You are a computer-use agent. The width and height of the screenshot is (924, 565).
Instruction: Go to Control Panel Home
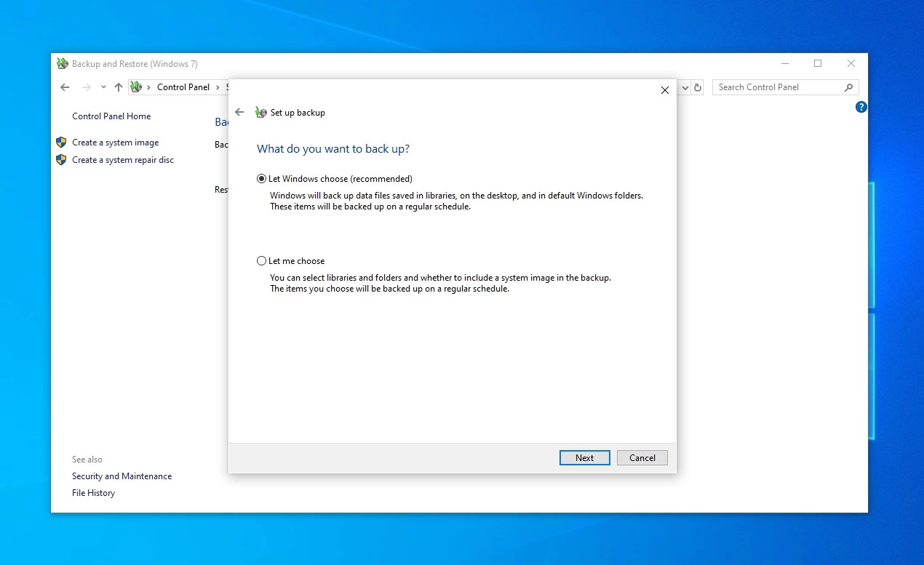[x=111, y=116]
